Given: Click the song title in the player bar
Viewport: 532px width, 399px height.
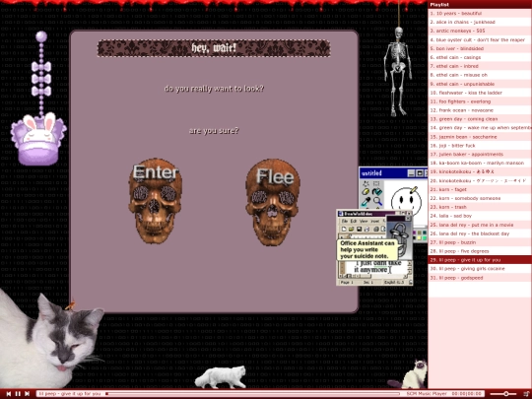Looking at the screenshot, I should pyautogui.click(x=70, y=393).
